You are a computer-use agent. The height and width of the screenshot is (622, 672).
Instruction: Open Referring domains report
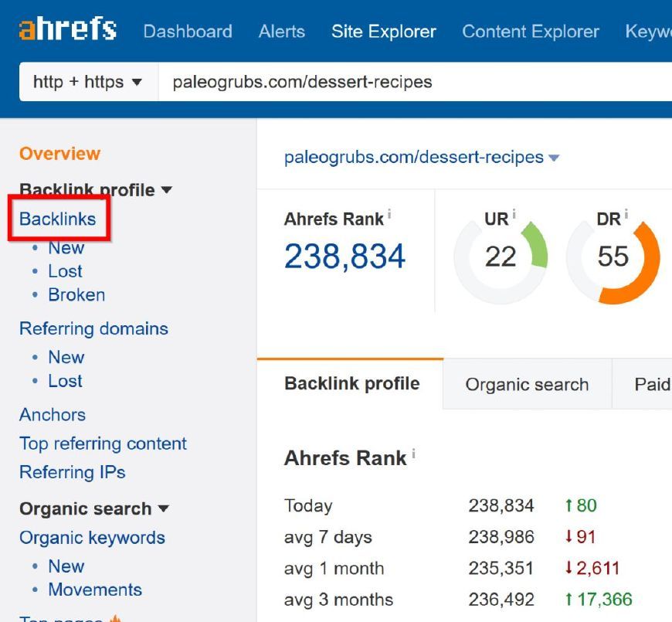[93, 328]
